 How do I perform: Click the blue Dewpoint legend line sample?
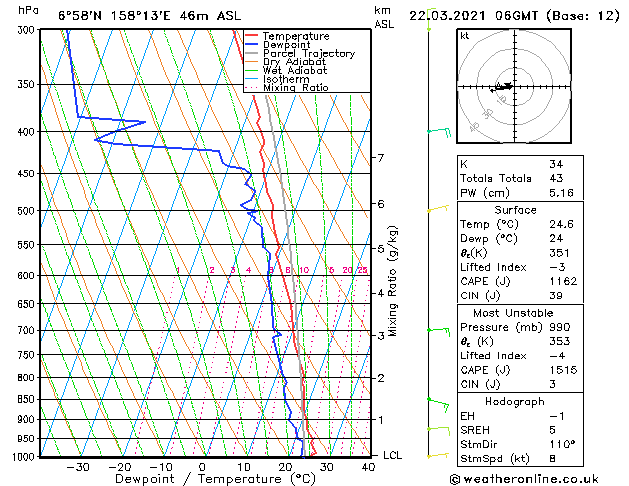point(251,44)
